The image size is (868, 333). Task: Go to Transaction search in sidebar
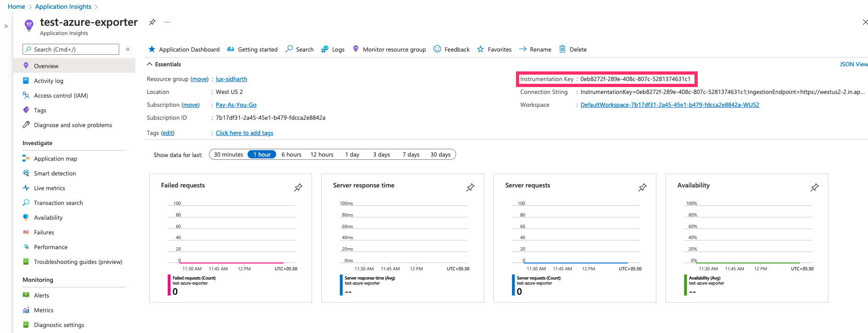tap(58, 203)
